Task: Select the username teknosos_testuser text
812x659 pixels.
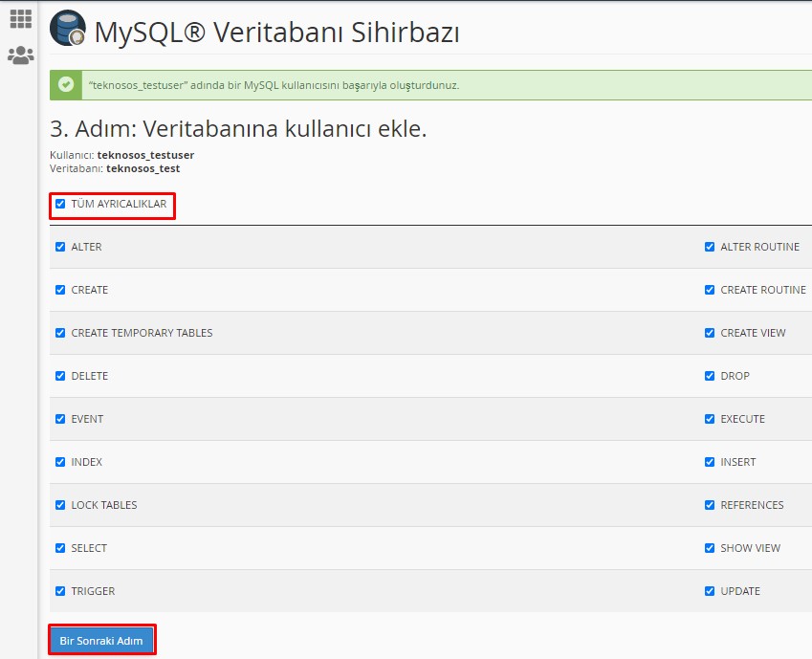Action: click(145, 155)
